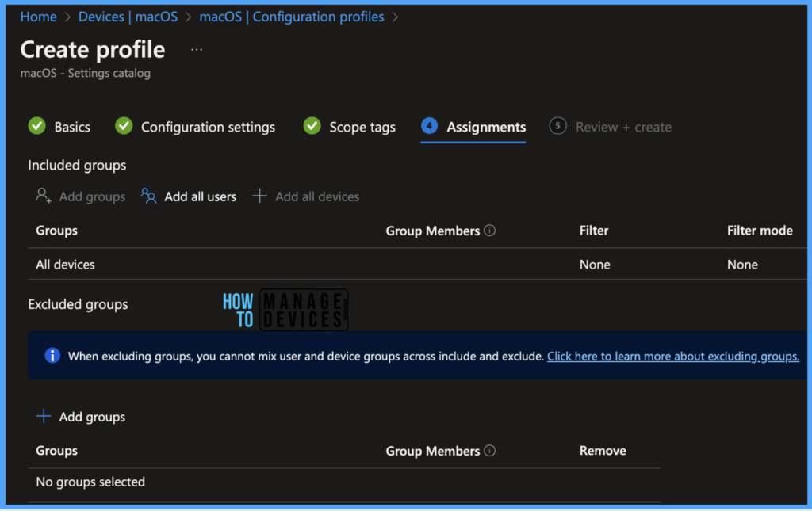
Task: Open the ellipsis menu beside Create profile
Action: click(x=197, y=50)
